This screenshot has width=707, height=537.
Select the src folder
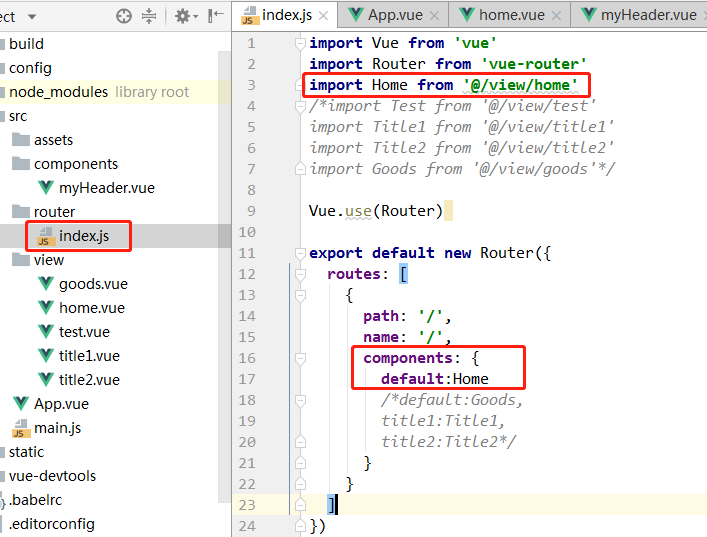pyautogui.click(x=18, y=116)
